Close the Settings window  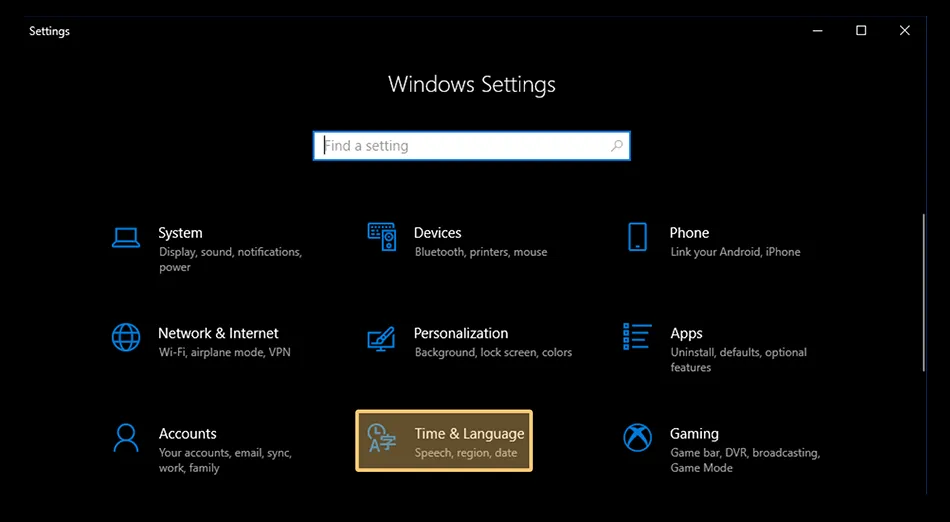(x=905, y=30)
